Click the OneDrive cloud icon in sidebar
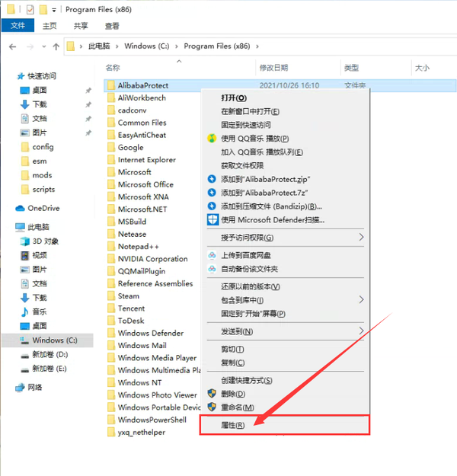457x476 pixels. [x=20, y=208]
